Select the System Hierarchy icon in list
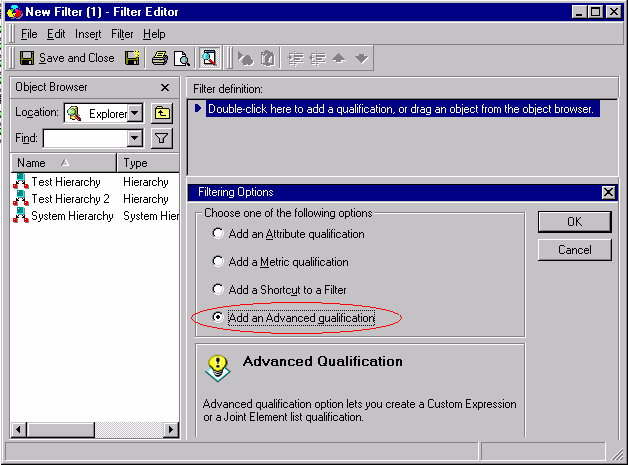 tap(21, 216)
